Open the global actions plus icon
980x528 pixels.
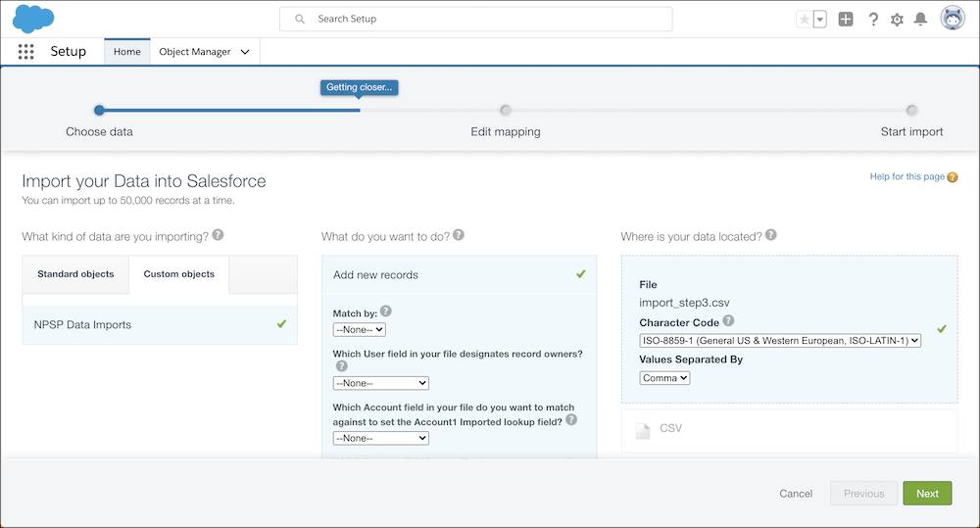pyautogui.click(x=846, y=19)
